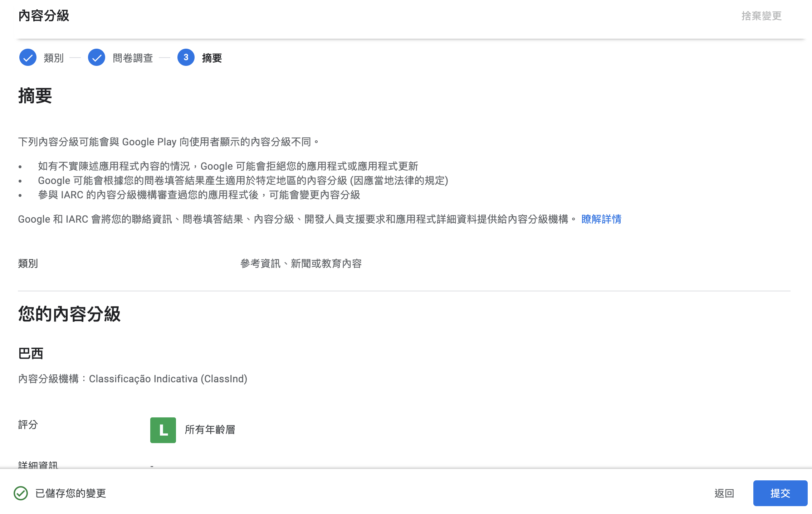Click the green L rating badge
812x514 pixels.
pos(163,430)
